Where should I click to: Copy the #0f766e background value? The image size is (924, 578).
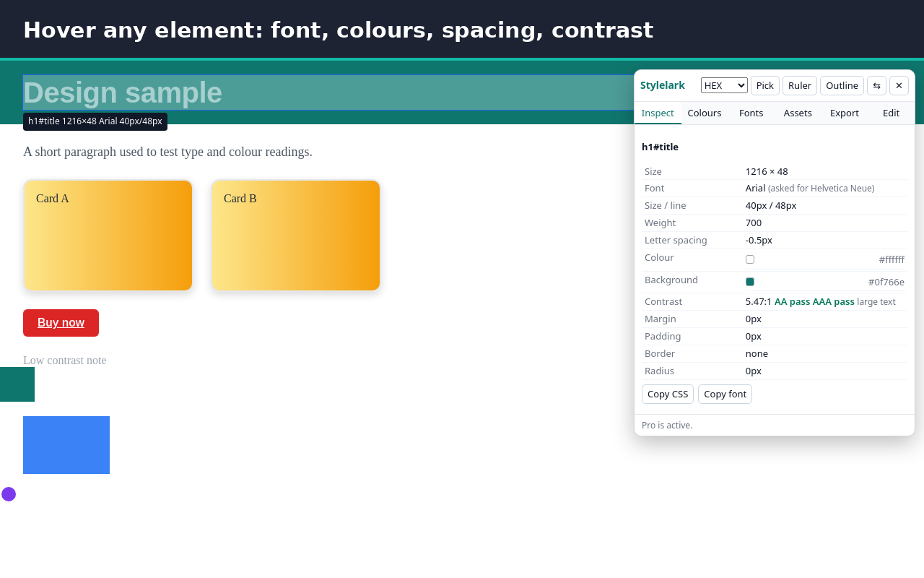[886, 282]
